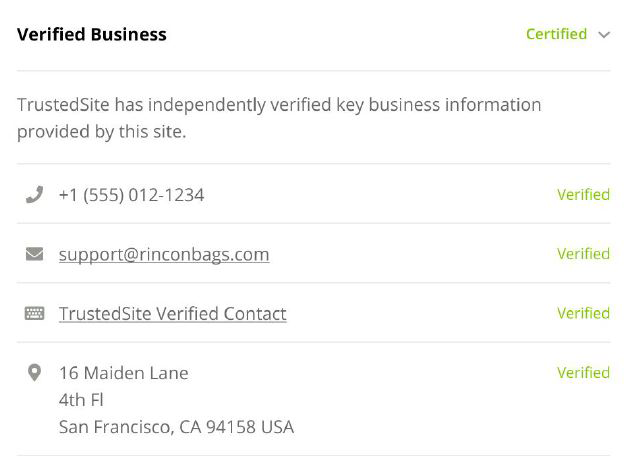Click Verified status beside the phone number
The height and width of the screenshot is (467, 627).
(x=583, y=195)
